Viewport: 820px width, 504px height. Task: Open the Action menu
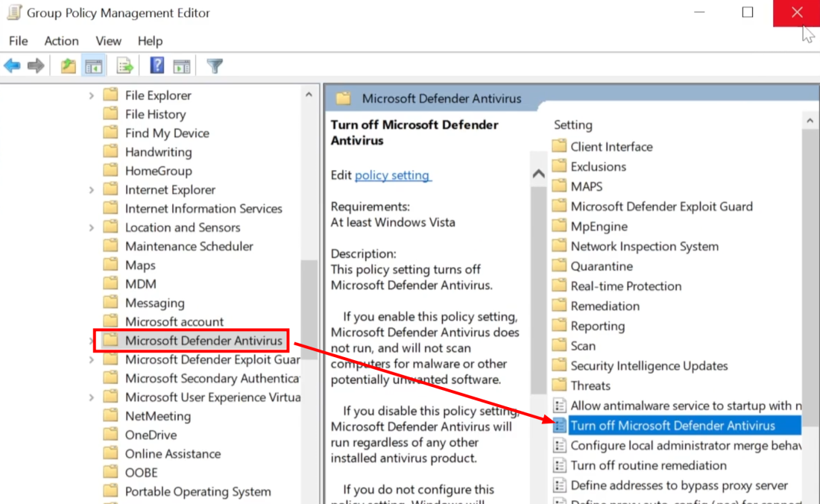click(61, 41)
